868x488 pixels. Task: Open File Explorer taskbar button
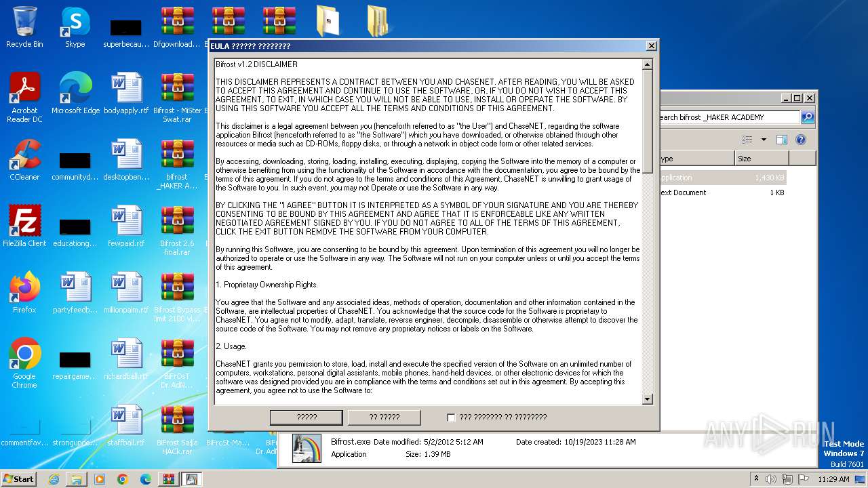(77, 479)
